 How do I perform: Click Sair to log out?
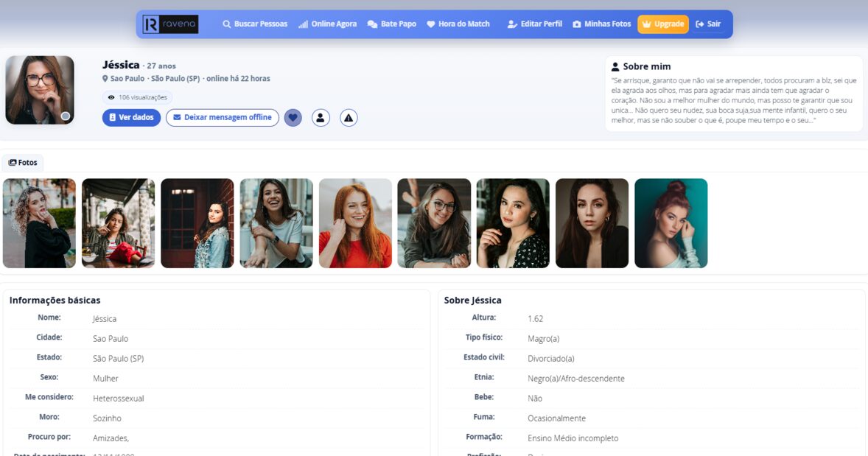click(x=708, y=24)
